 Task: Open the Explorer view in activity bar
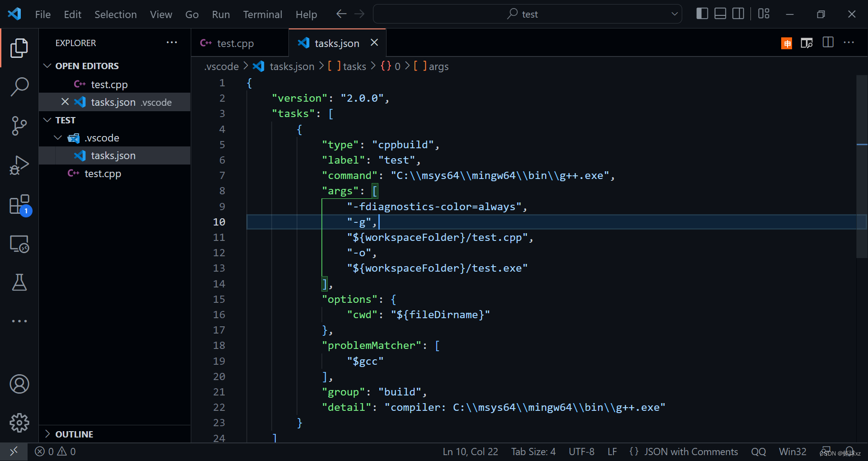click(x=19, y=48)
